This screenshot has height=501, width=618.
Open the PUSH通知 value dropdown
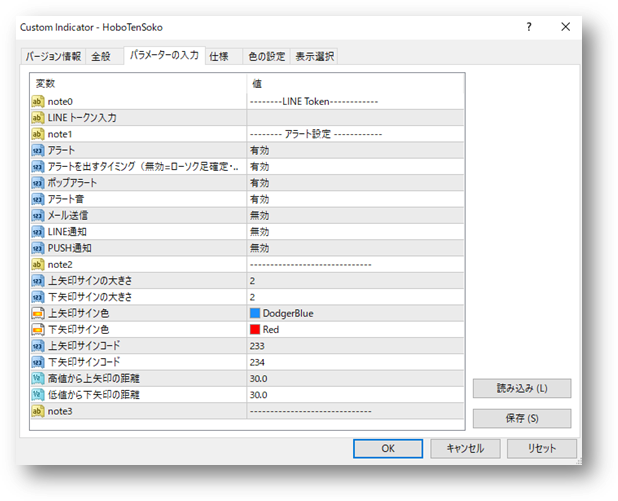tap(355, 248)
